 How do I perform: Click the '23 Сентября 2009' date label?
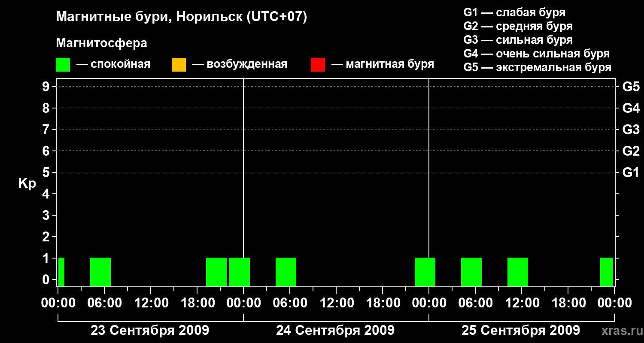(150, 330)
